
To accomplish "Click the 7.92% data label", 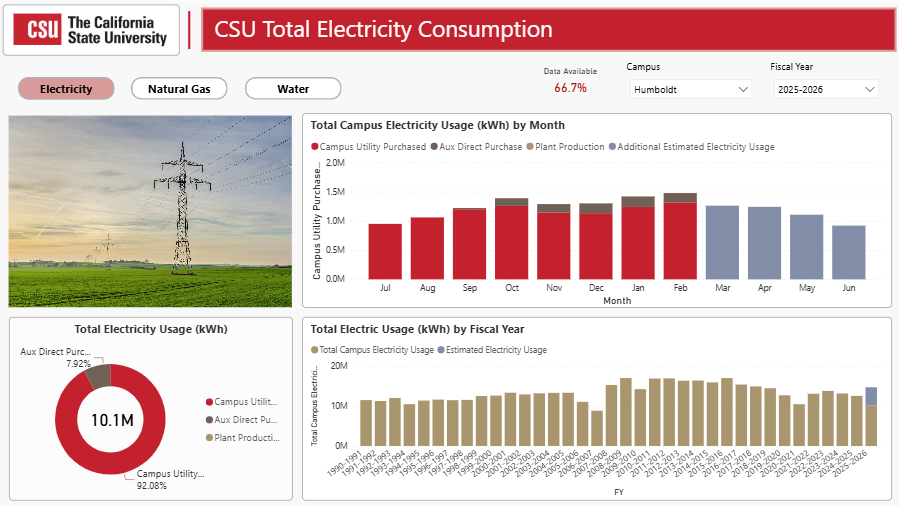I will (78, 363).
